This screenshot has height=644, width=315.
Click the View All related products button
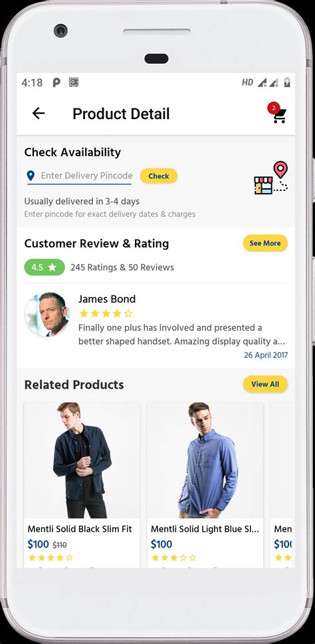point(265,385)
